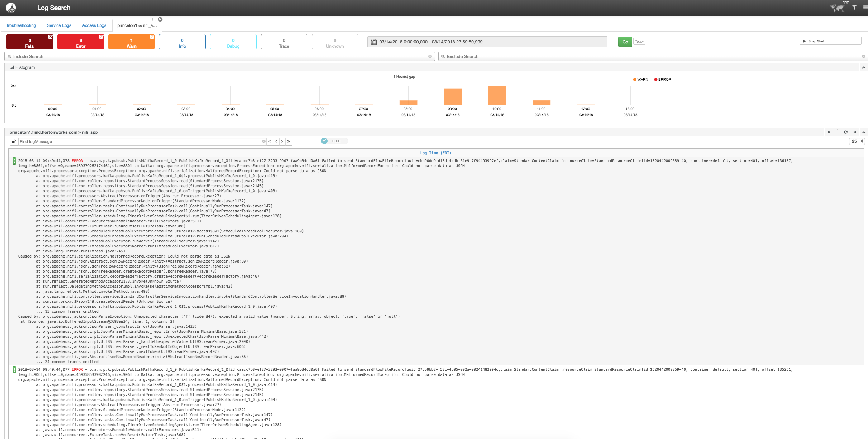Toggle the Fatal level checkbox
The image size is (868, 439).
tap(50, 37)
